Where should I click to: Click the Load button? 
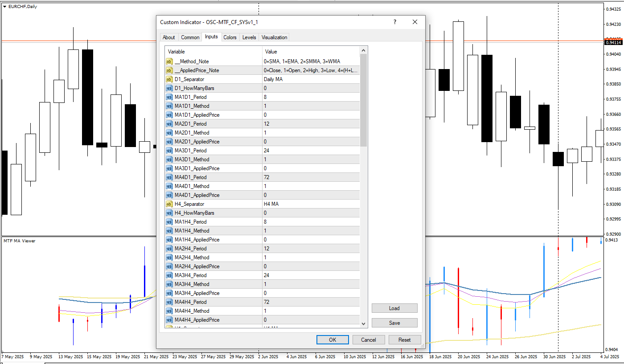394,308
